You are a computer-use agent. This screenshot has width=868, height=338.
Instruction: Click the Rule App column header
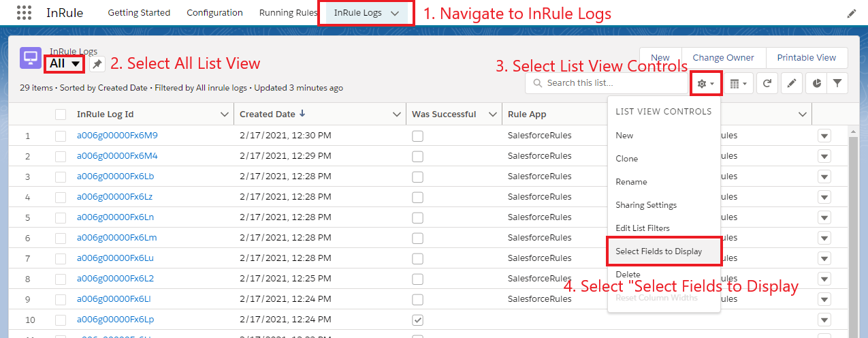526,114
